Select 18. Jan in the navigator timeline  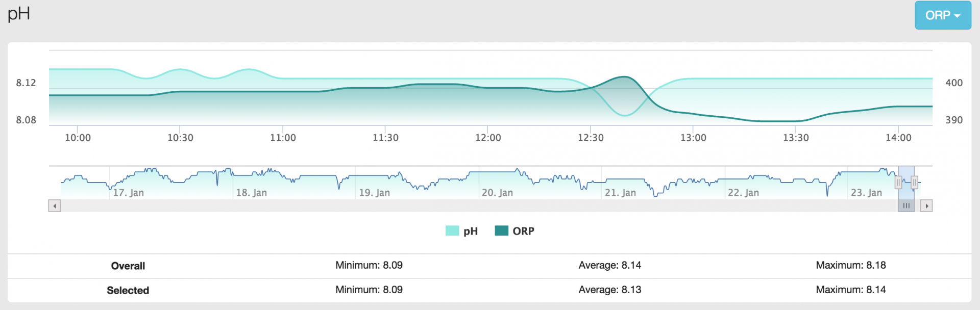point(251,193)
